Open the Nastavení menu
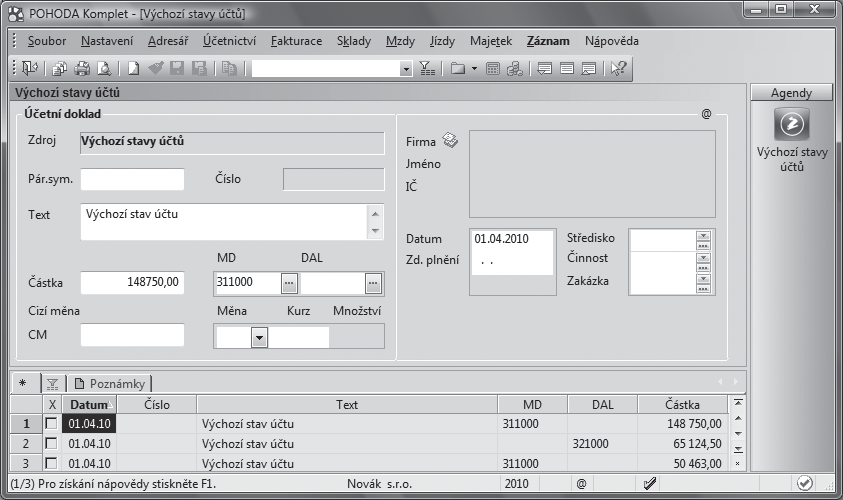843x500 pixels. pos(107,41)
